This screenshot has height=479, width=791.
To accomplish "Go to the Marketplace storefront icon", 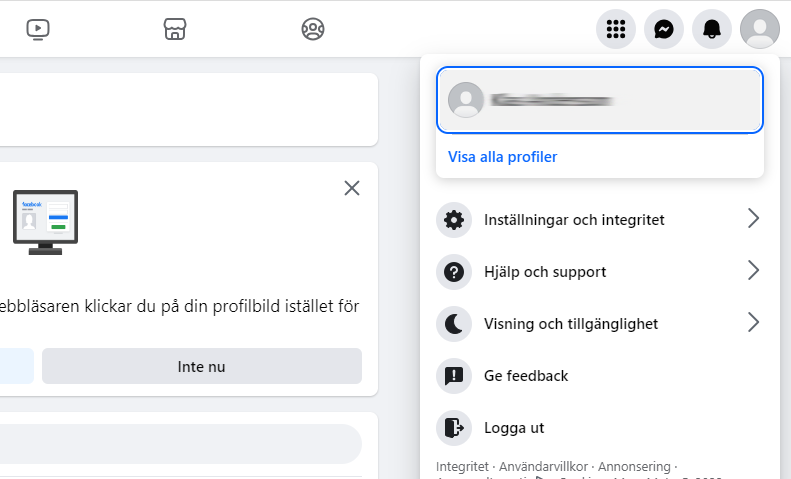I will pos(175,29).
